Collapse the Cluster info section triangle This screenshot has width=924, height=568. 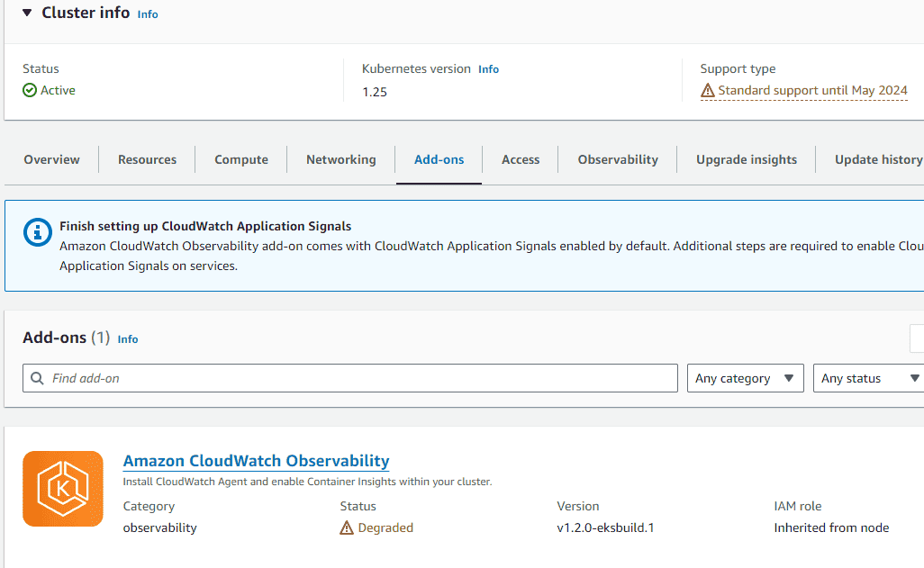click(x=27, y=13)
